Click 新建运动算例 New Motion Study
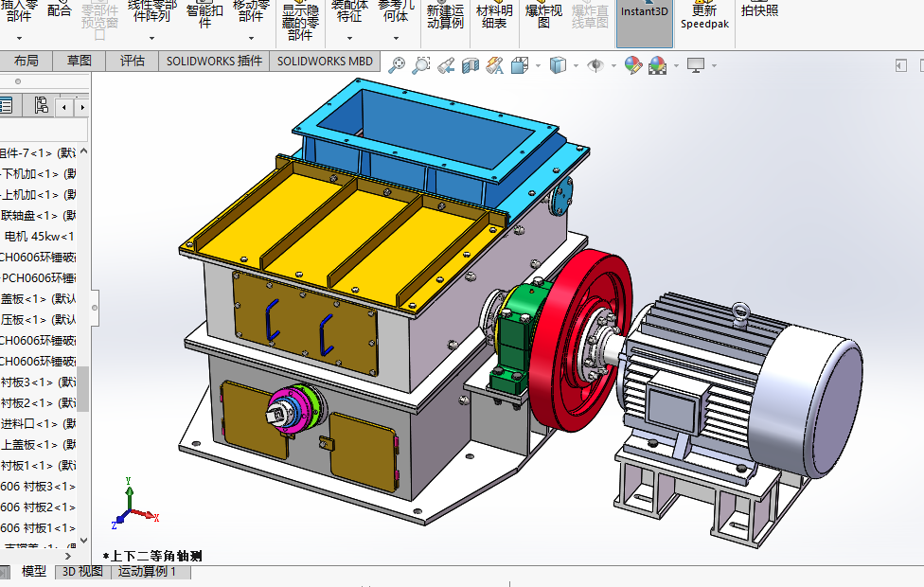The image size is (924, 587). [446, 16]
